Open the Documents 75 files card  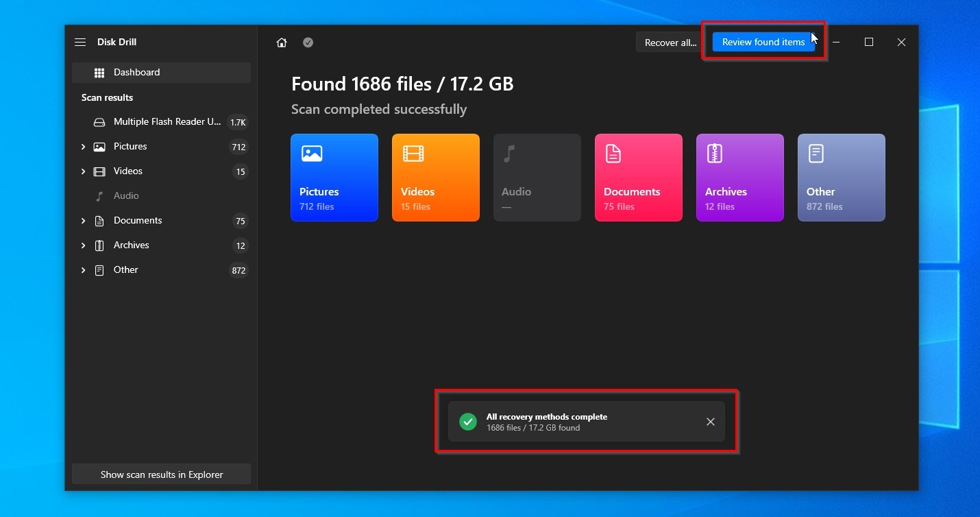coord(639,178)
